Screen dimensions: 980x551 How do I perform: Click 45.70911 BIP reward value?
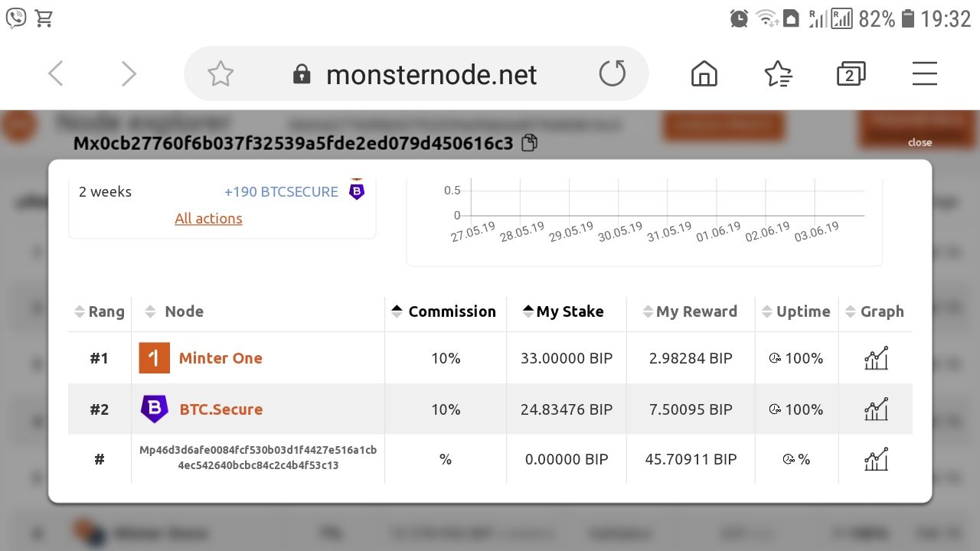point(691,459)
